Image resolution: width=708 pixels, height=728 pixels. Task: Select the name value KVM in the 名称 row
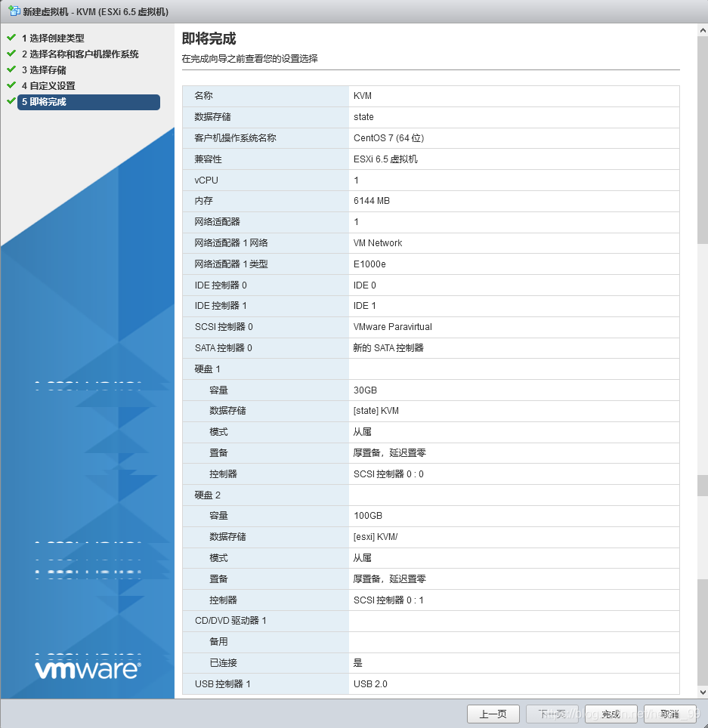click(x=363, y=96)
